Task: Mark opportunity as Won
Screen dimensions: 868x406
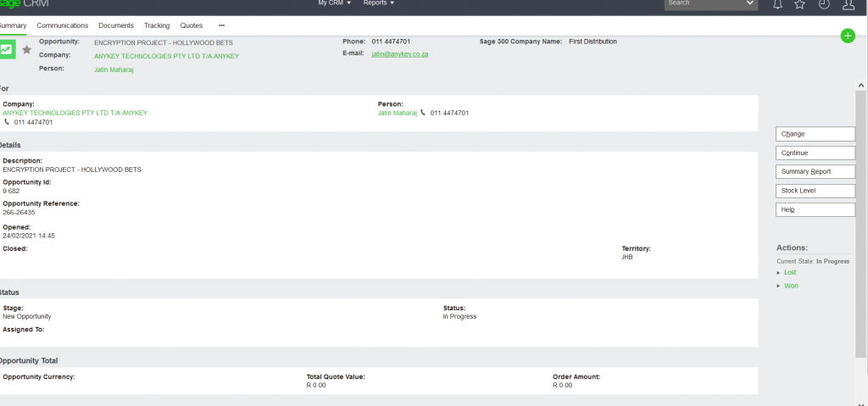Action: click(791, 286)
